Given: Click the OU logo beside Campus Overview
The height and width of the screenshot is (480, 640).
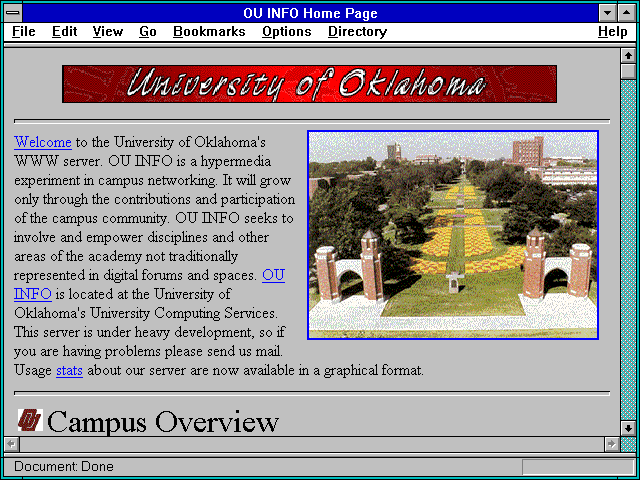Looking at the screenshot, I should (30, 420).
